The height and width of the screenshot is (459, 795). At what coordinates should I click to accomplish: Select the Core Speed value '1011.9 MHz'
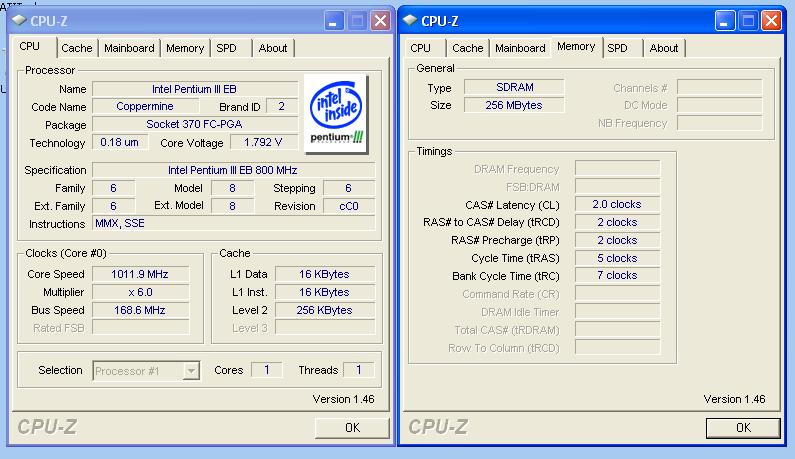140,274
